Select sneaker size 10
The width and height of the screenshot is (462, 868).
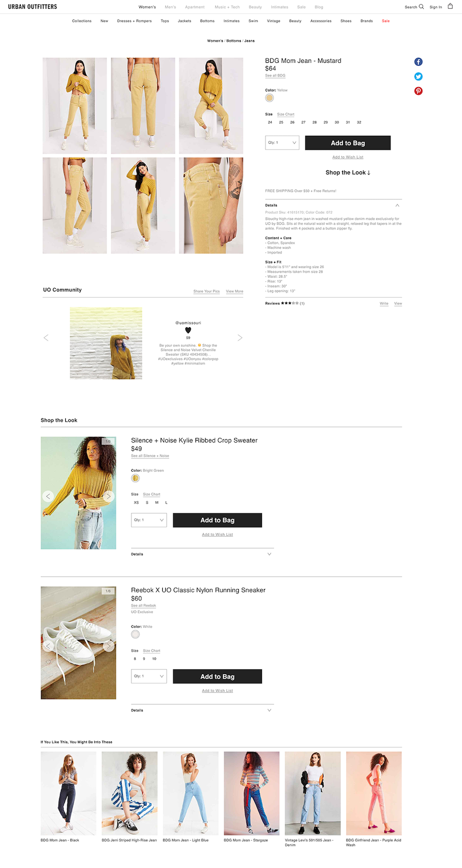tap(154, 659)
